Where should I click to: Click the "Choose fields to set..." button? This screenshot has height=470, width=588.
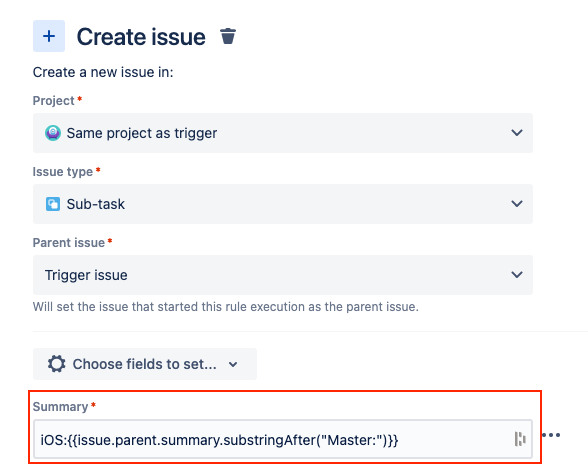click(145, 364)
